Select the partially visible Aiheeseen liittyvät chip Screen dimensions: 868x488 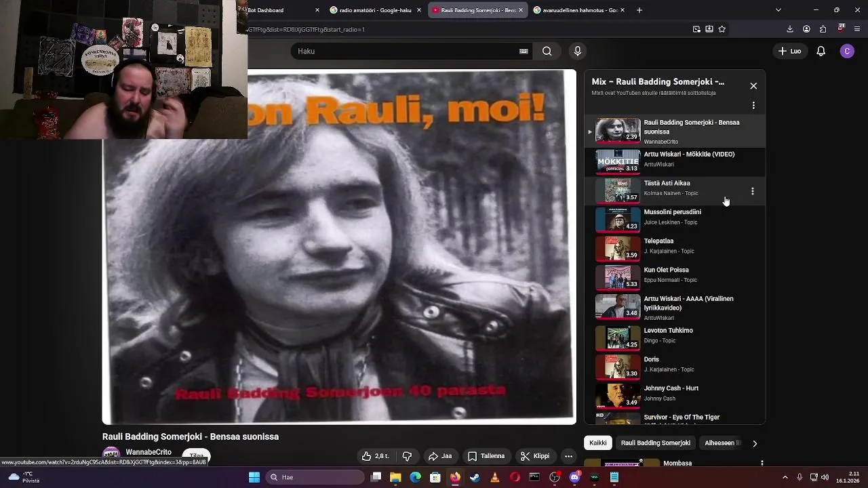[x=722, y=443]
